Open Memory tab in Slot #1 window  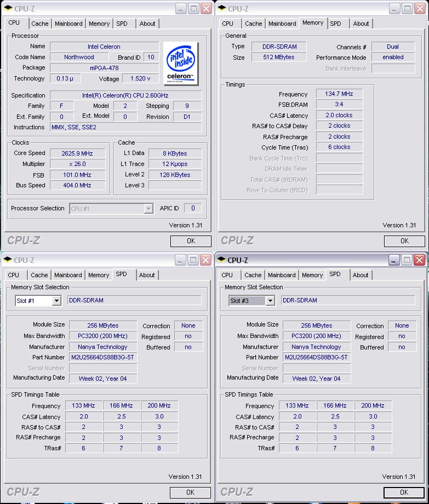tap(98, 275)
